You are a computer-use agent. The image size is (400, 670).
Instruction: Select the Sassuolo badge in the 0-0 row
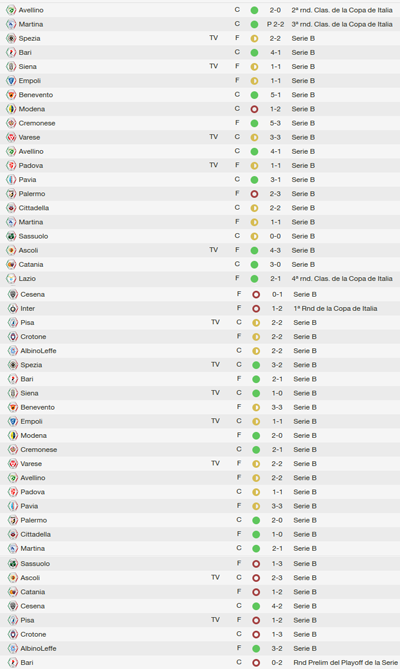tap(11, 236)
